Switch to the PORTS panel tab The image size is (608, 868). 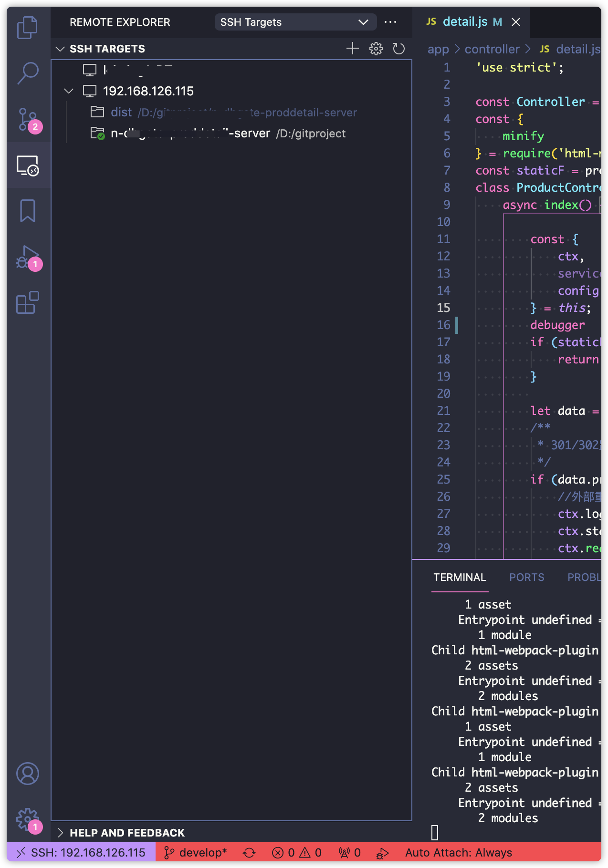point(526,577)
